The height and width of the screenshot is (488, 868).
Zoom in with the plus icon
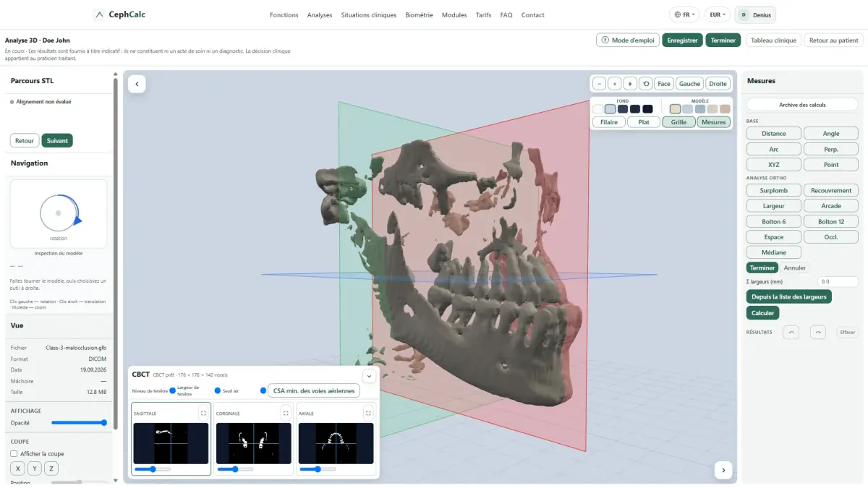(x=614, y=84)
